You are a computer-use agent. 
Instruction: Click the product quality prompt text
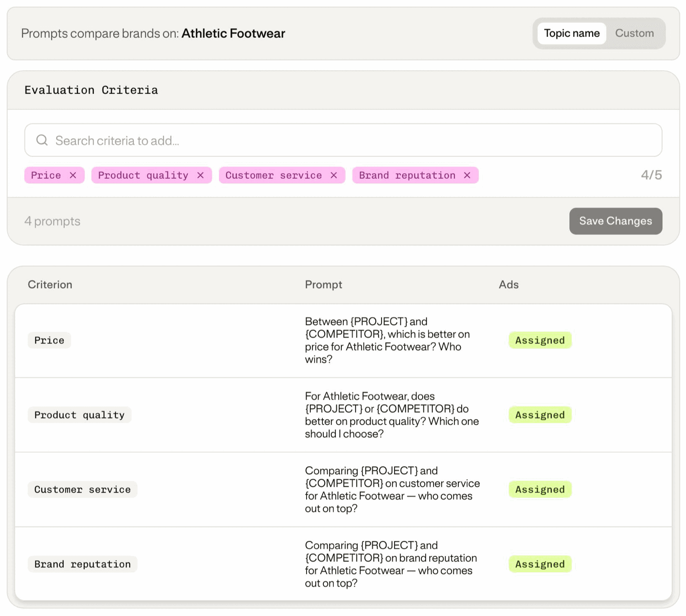pos(392,415)
